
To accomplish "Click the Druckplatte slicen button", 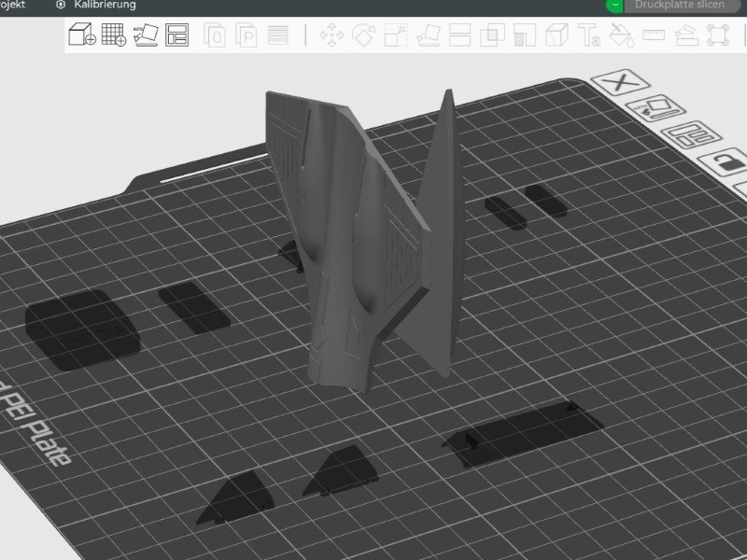I will point(680,6).
